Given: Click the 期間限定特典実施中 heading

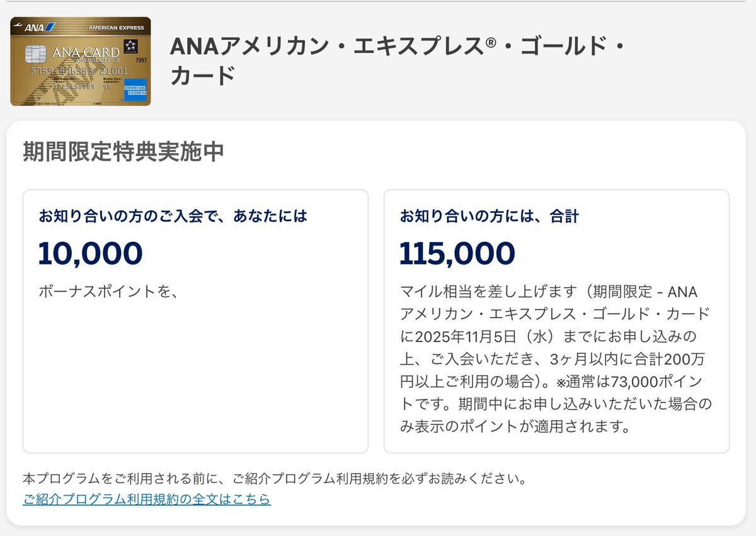Looking at the screenshot, I should (x=123, y=152).
